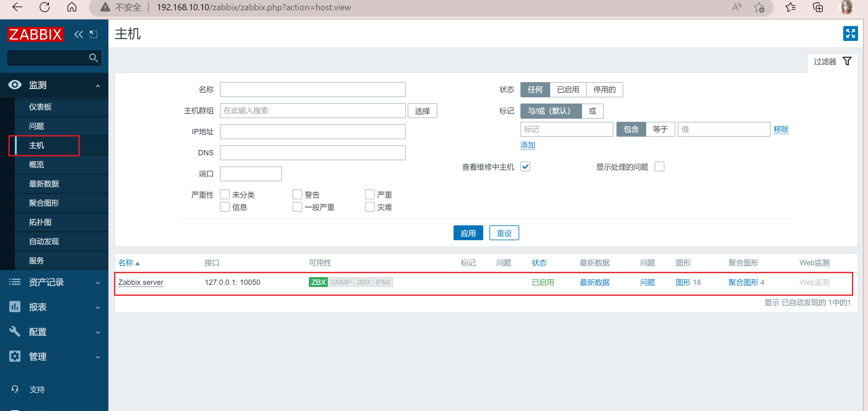Open Zabbix server host link
This screenshot has height=411, width=868.
click(x=141, y=282)
